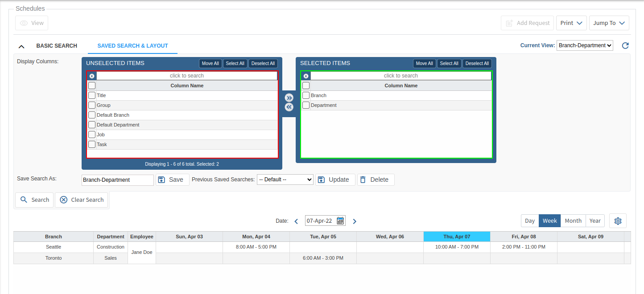Check the Task column checkbox
Screen dimensions: 644x294
[92, 144]
